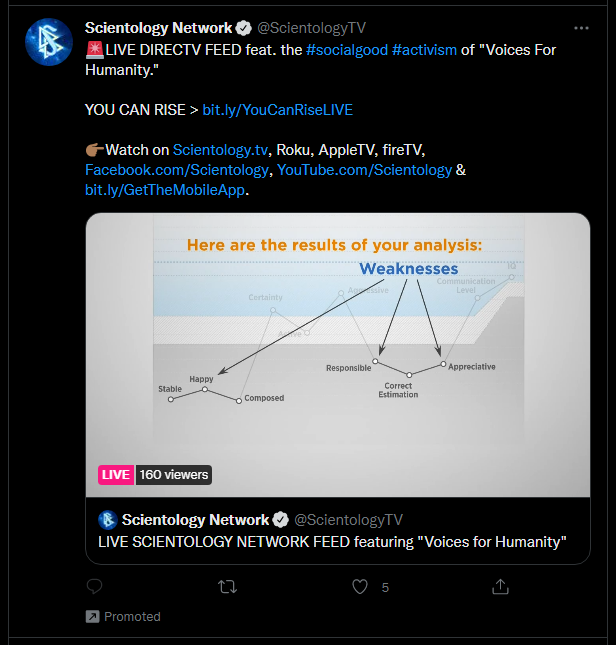Visit the Scientology.tv link
This screenshot has height=645, width=616.
pos(220,150)
